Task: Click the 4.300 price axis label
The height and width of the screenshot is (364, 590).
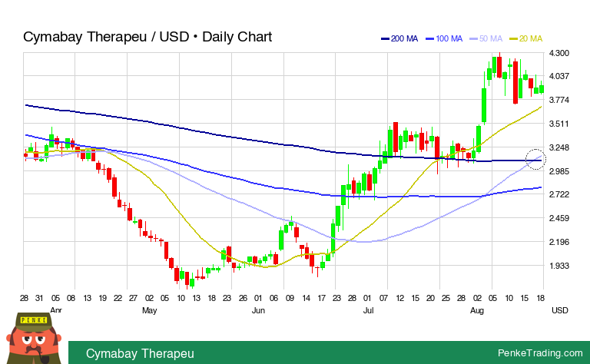Action: tap(559, 53)
